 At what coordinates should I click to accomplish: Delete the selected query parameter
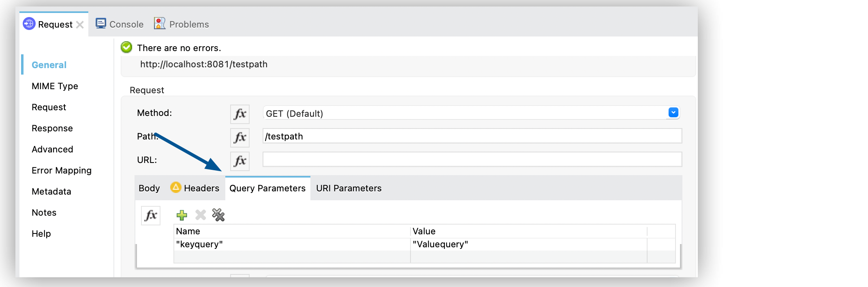pos(200,215)
